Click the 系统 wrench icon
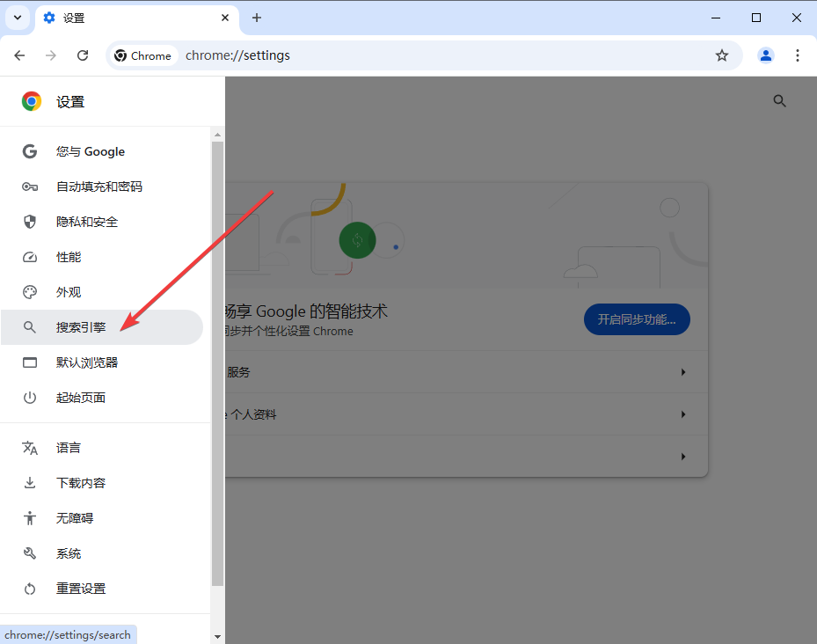This screenshot has height=644, width=817. [x=30, y=553]
